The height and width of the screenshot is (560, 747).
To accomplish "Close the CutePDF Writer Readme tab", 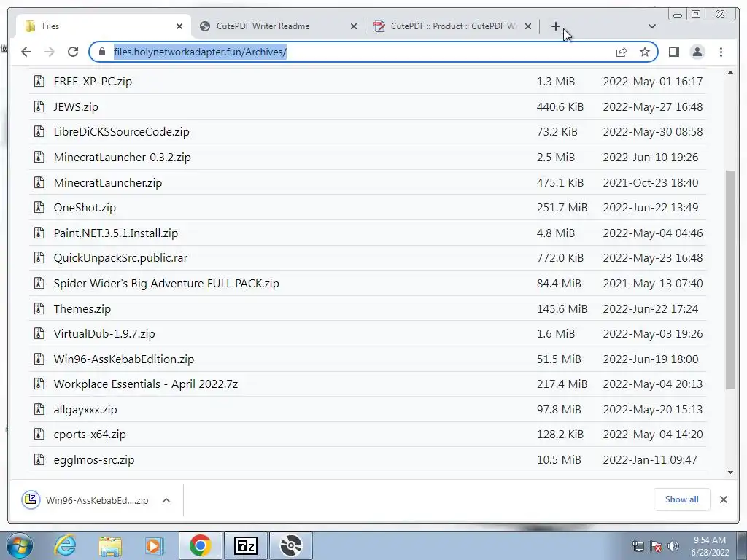I will (x=354, y=26).
